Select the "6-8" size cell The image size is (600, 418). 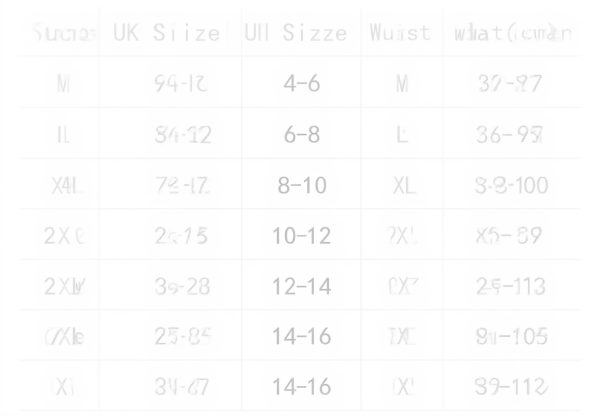[x=301, y=135]
